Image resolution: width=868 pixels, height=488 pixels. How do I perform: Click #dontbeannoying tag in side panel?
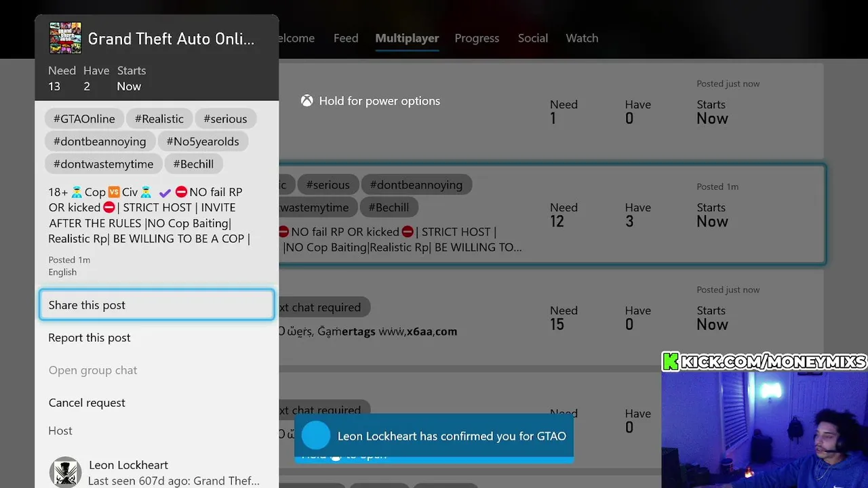coord(100,141)
